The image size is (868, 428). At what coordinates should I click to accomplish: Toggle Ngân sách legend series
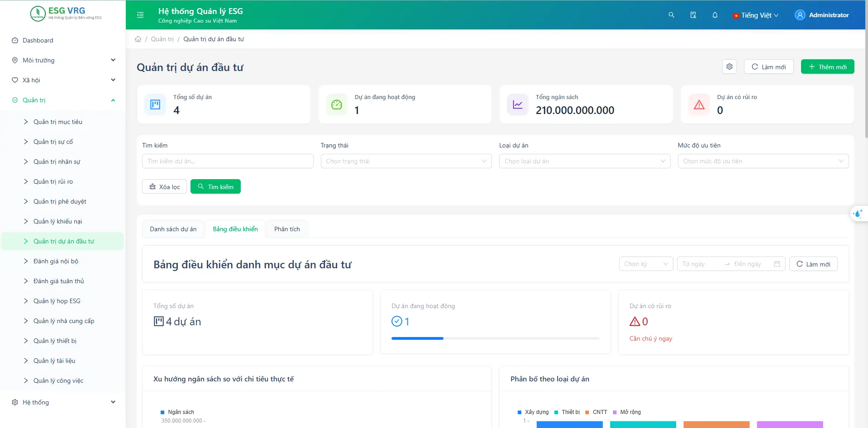coord(177,412)
